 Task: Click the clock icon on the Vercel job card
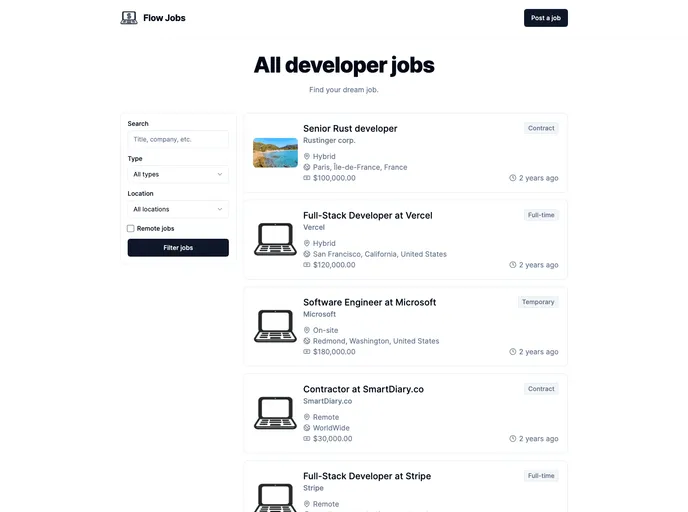[x=512, y=265]
